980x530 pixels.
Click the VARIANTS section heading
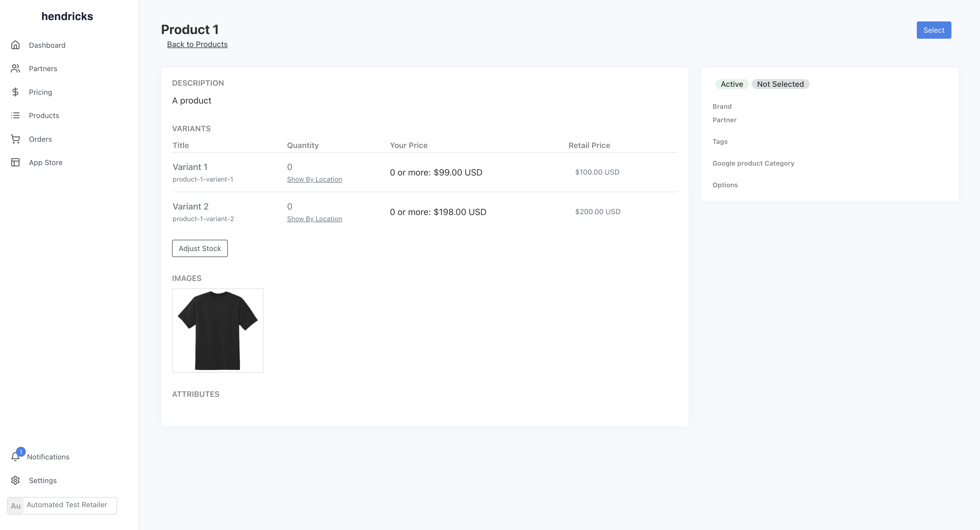click(191, 129)
